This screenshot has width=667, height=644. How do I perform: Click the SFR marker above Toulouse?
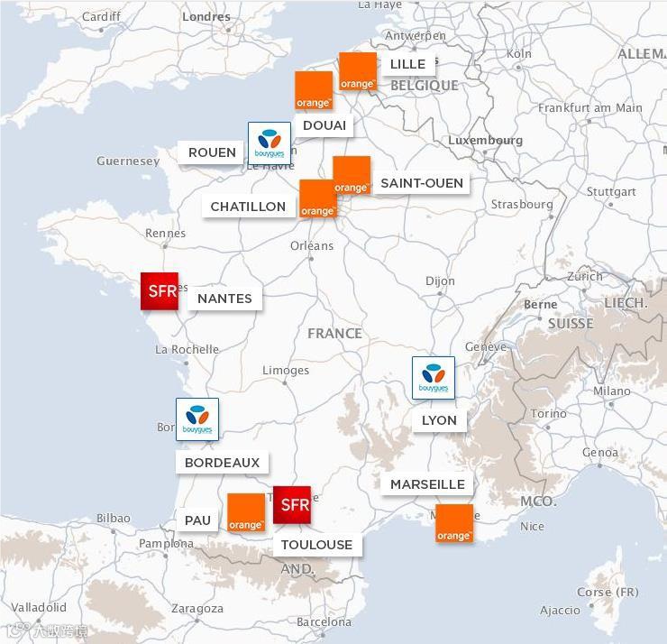click(292, 505)
